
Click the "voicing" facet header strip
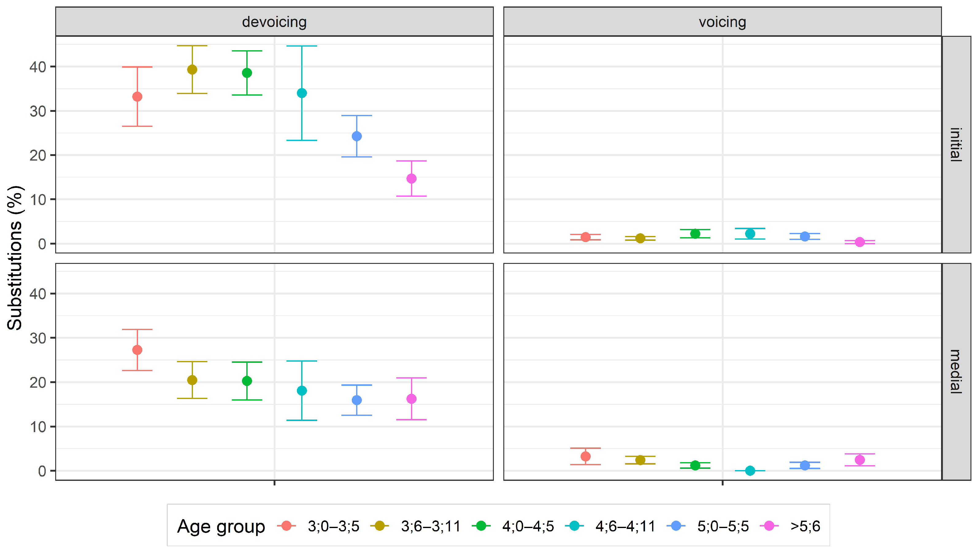[722, 22]
